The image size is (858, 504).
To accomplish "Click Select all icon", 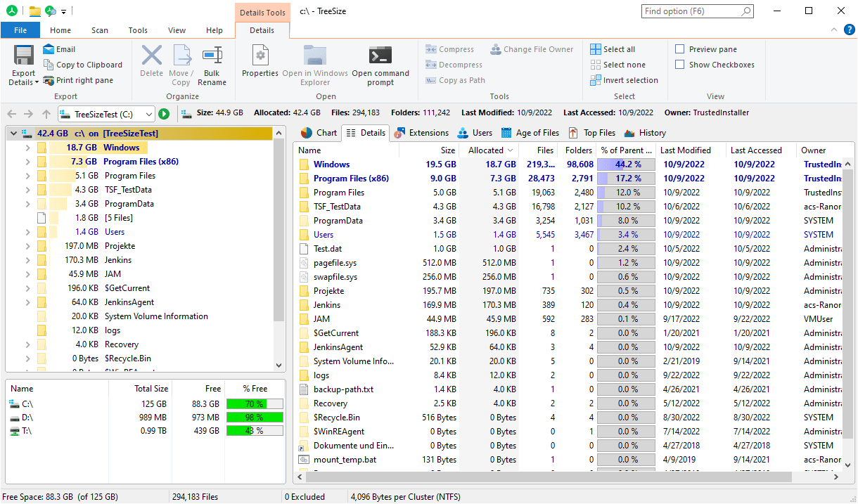I will click(596, 49).
